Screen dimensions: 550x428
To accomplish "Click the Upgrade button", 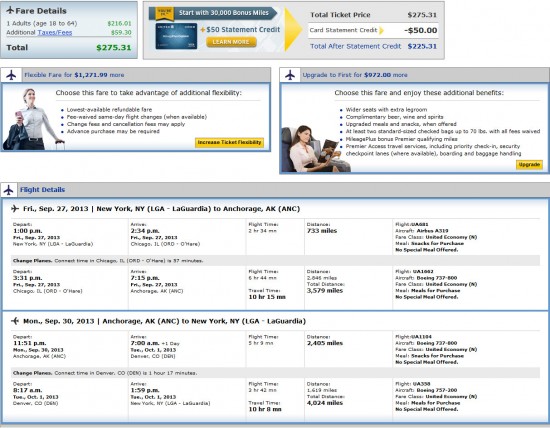I will pos(529,165).
